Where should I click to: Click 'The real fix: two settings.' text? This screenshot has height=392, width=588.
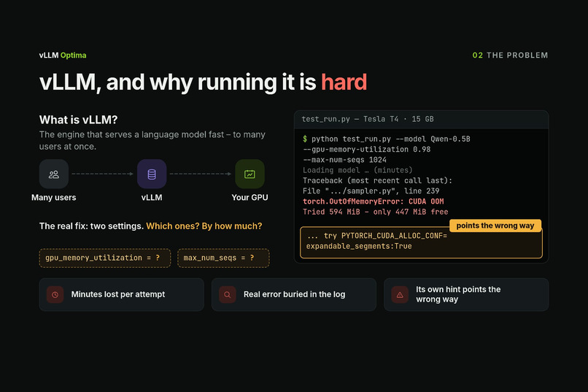(91, 226)
